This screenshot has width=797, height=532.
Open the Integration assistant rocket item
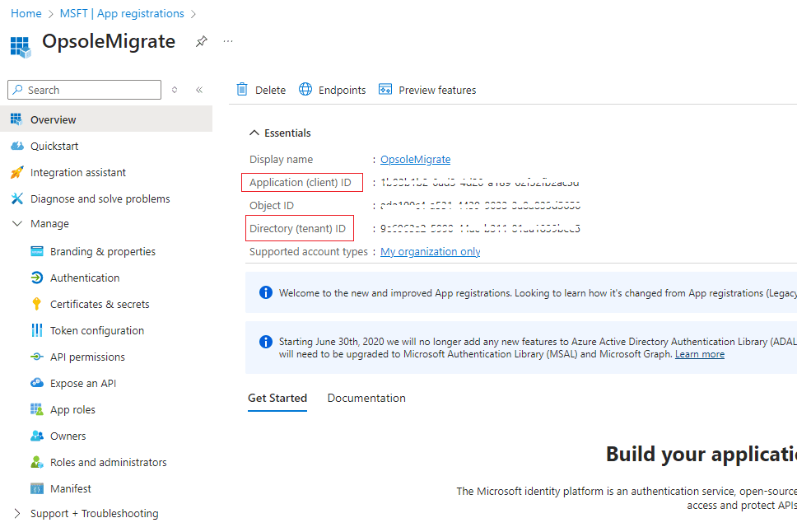77,172
